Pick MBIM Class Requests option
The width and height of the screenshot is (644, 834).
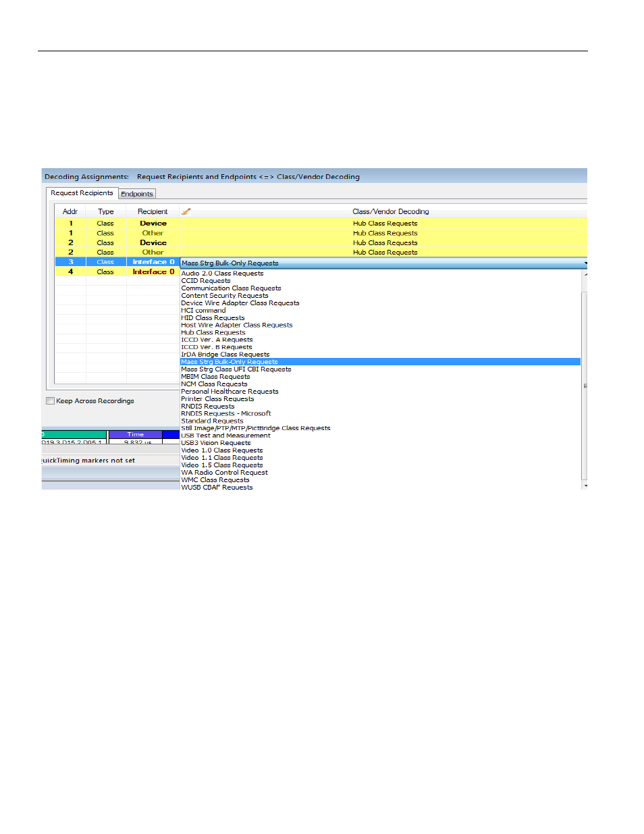pos(215,377)
